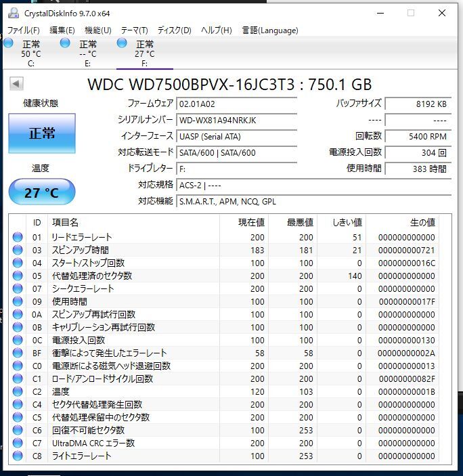Click the interface field UASP (Serial ATA)

tap(236, 136)
